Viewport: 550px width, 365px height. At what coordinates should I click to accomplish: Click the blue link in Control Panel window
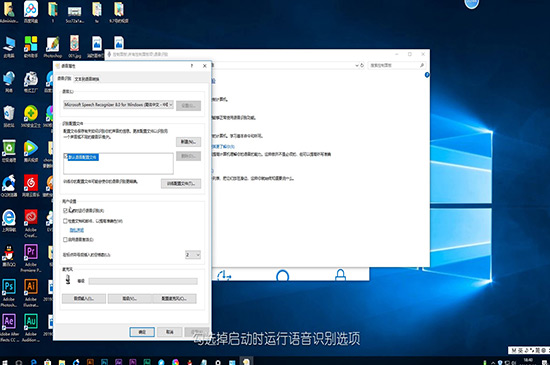(223, 147)
